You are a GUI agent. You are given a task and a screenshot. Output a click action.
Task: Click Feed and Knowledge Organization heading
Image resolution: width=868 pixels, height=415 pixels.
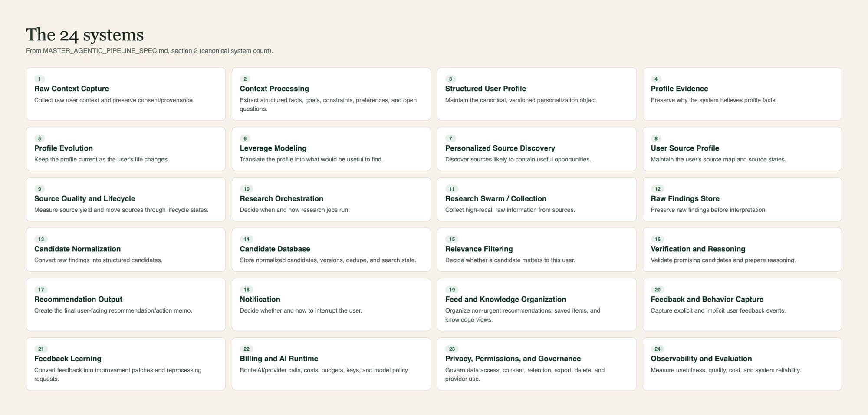(506, 299)
